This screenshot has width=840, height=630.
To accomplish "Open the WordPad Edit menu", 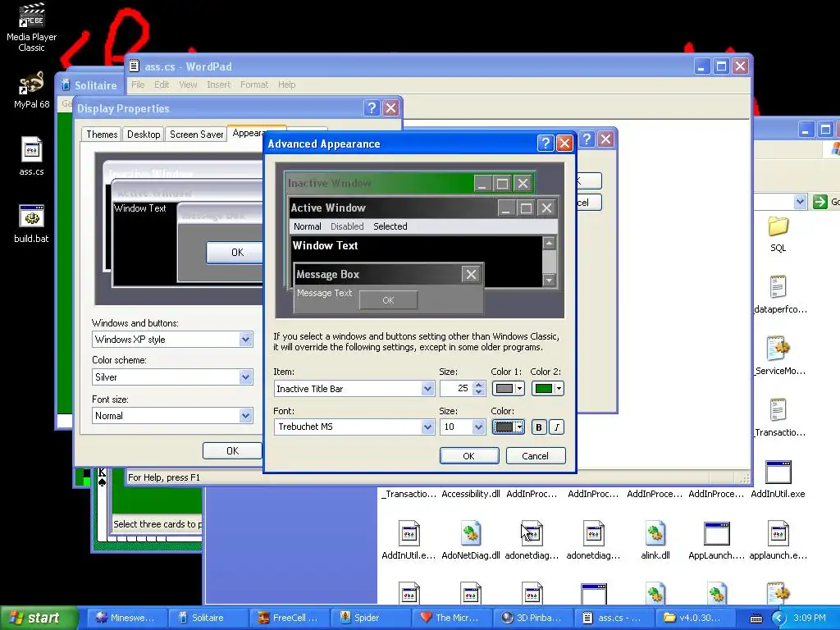I will tap(162, 84).
